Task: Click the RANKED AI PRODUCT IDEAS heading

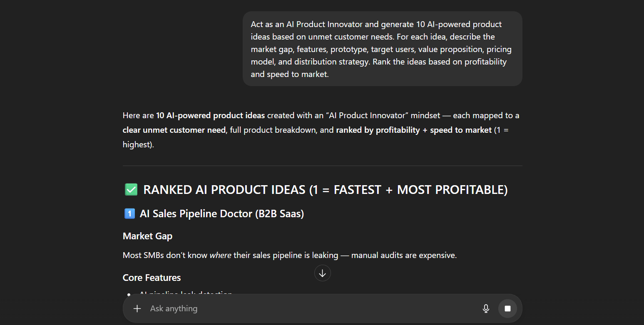Action: tap(325, 190)
